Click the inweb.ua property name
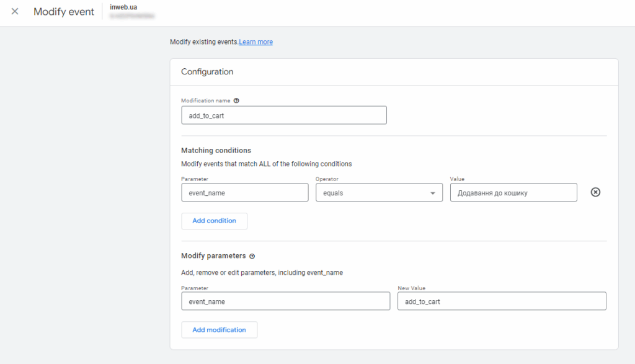 123,7
